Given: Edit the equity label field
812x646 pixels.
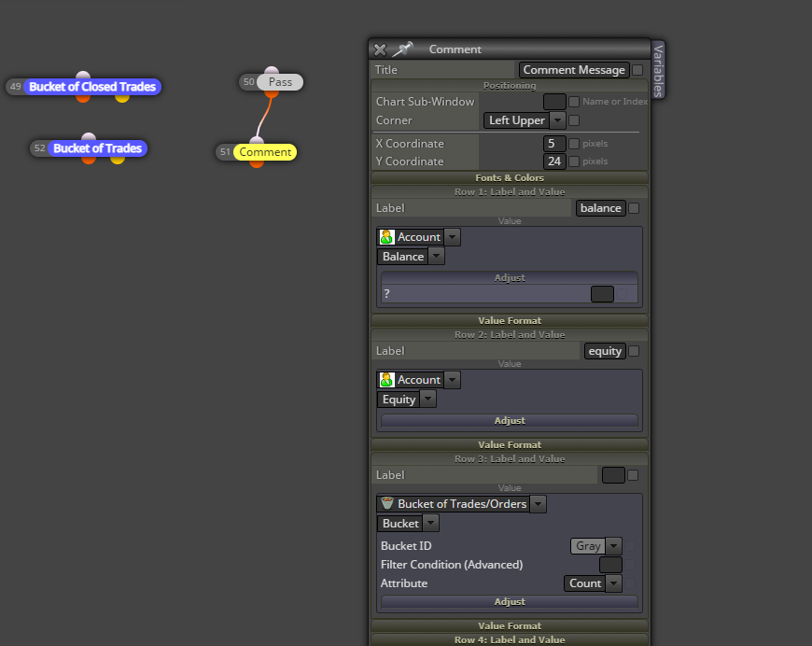Looking at the screenshot, I should (605, 351).
